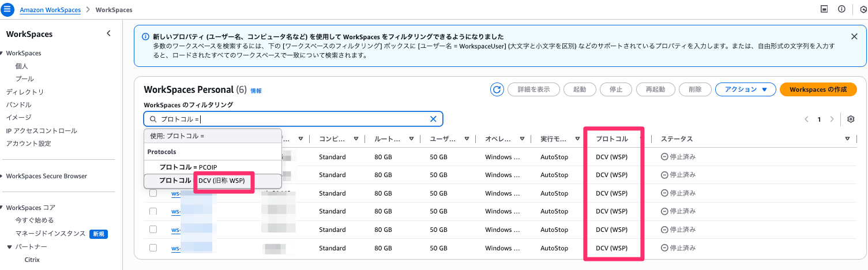Click the info icon in the blue banner

(x=144, y=36)
